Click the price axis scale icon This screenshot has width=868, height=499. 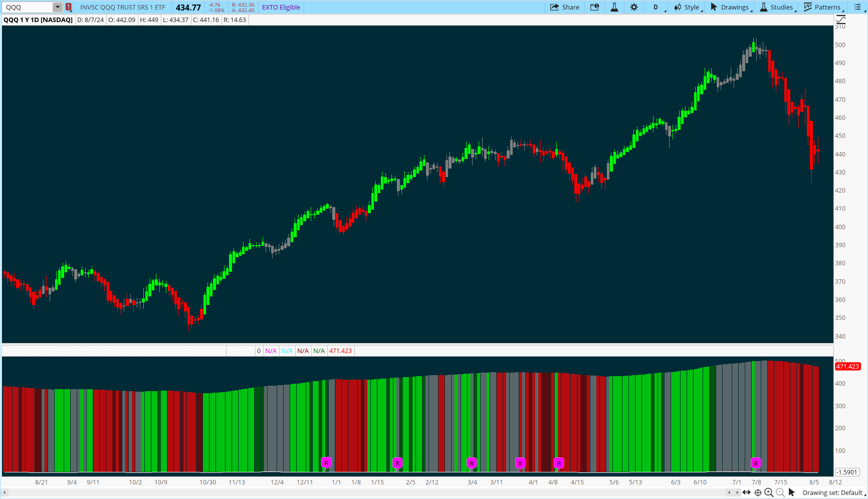[x=841, y=20]
